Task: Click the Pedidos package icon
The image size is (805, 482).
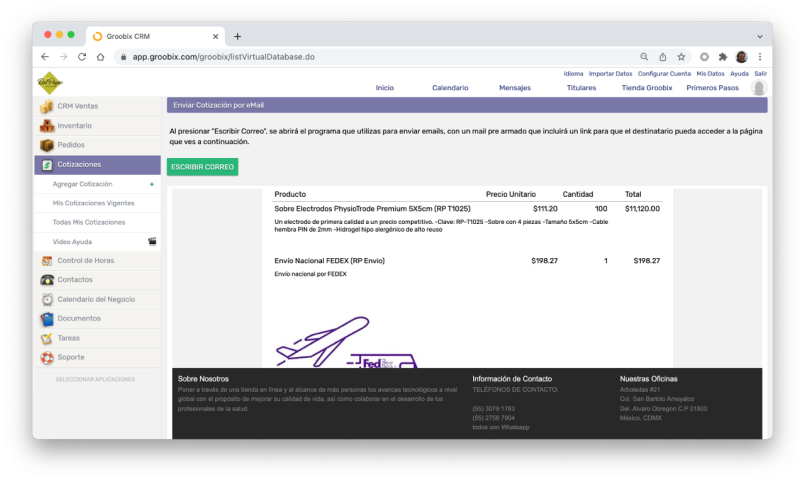Action: (x=47, y=145)
